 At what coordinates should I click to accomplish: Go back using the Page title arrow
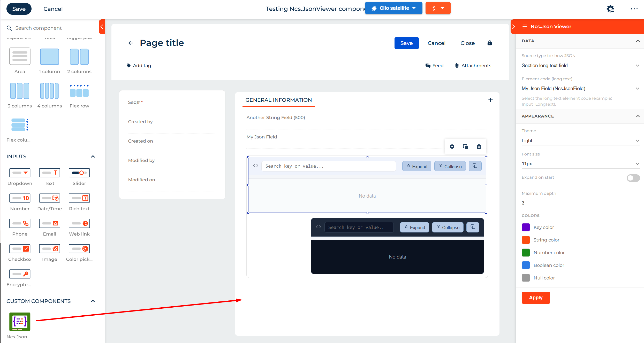(131, 43)
